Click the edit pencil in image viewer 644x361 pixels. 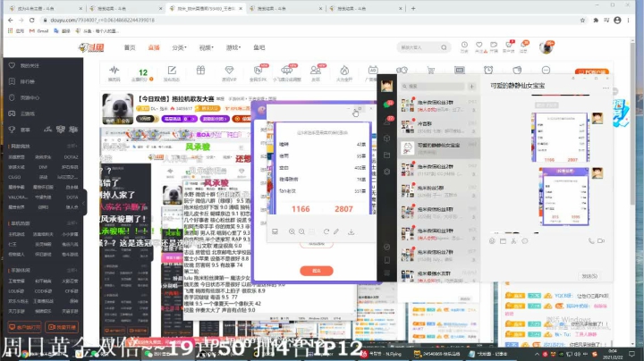tap(336, 231)
